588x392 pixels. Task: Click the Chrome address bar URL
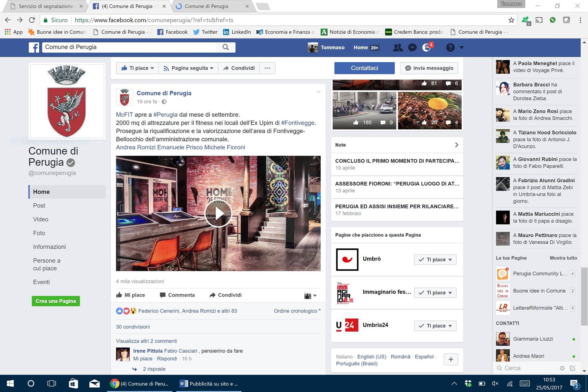[x=154, y=20]
